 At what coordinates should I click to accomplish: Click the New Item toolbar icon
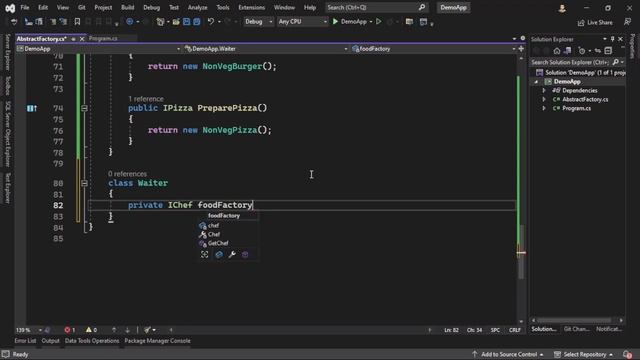pos(160,22)
